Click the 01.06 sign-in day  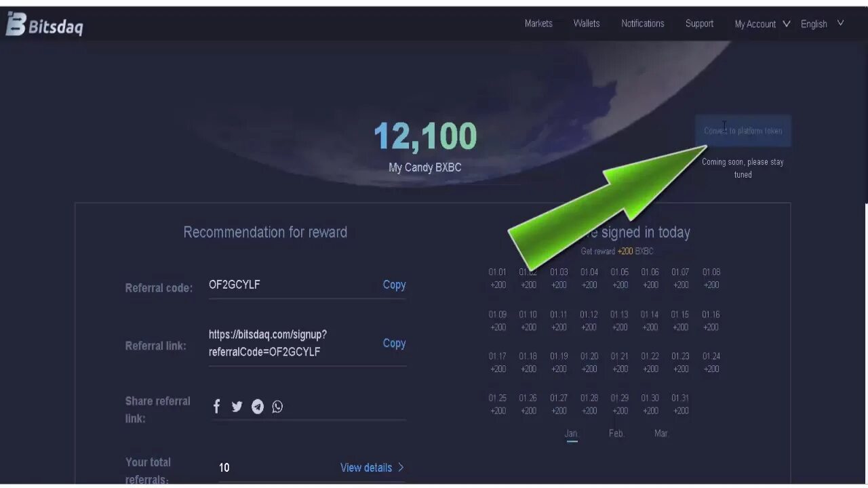[x=650, y=279]
